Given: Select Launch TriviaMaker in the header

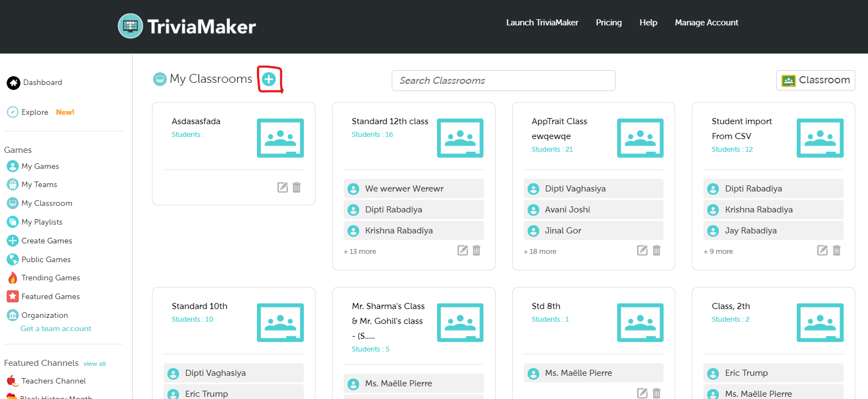Looking at the screenshot, I should pos(542,23).
